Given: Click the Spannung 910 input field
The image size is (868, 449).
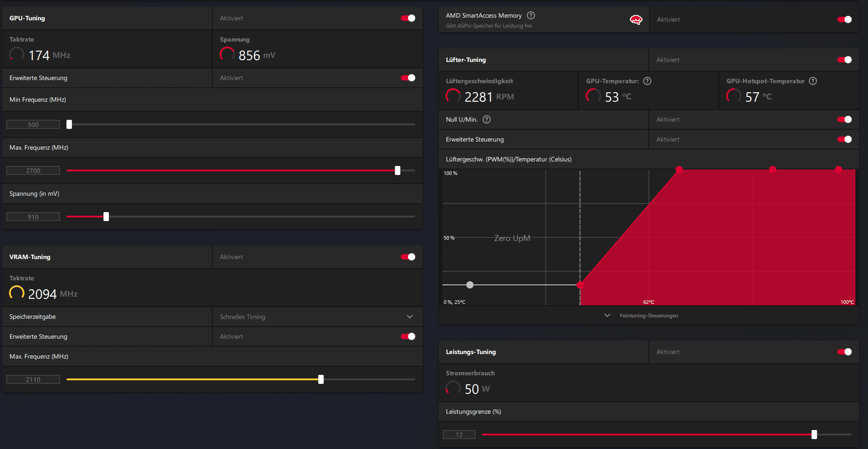Looking at the screenshot, I should (33, 217).
